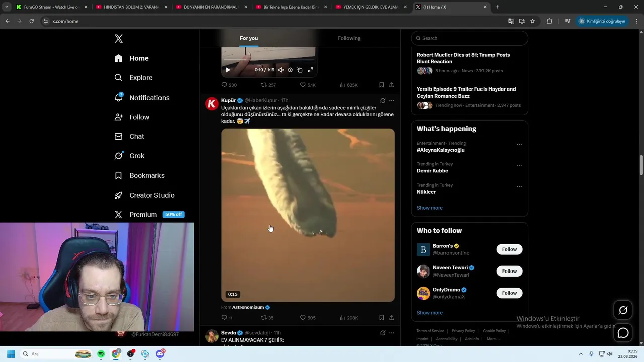
Task: Switch to the For you tab
Action: (x=249, y=38)
